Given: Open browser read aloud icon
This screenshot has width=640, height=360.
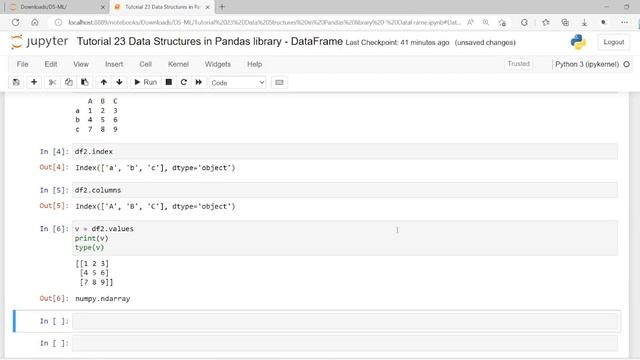Looking at the screenshot, I should 471,22.
